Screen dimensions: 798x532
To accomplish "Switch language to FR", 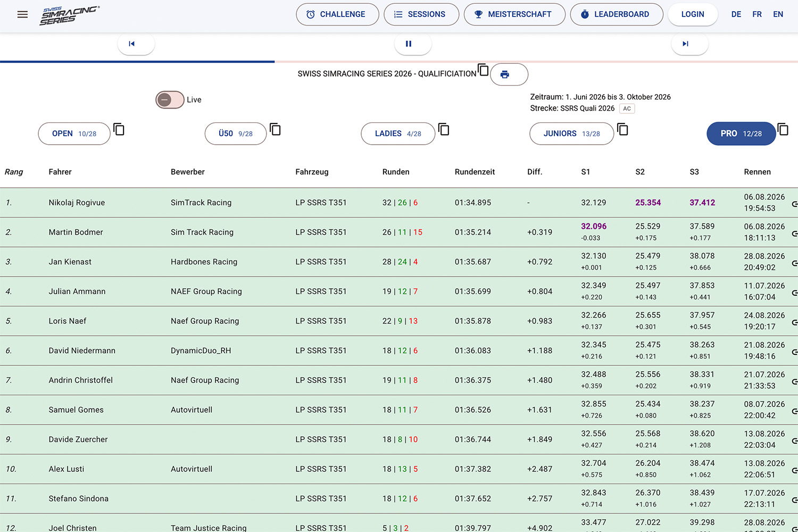I will coord(757,14).
